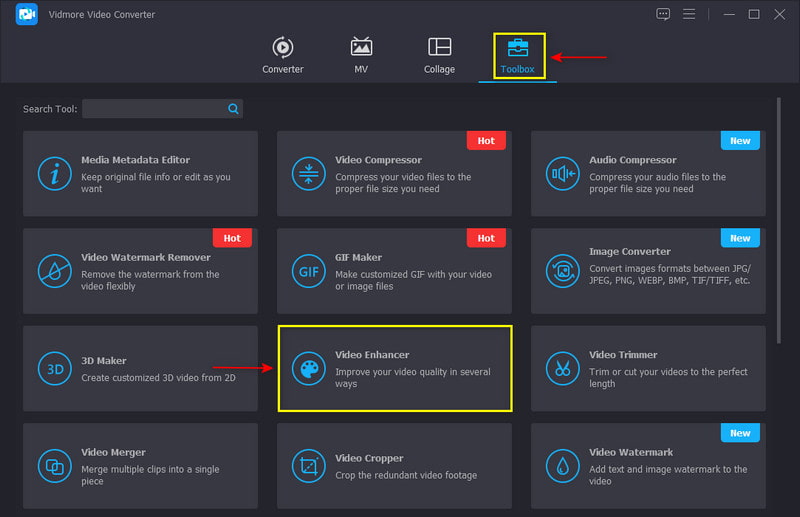Click 'Keep original file info' description
This screenshot has width=800, height=517.
click(156, 183)
